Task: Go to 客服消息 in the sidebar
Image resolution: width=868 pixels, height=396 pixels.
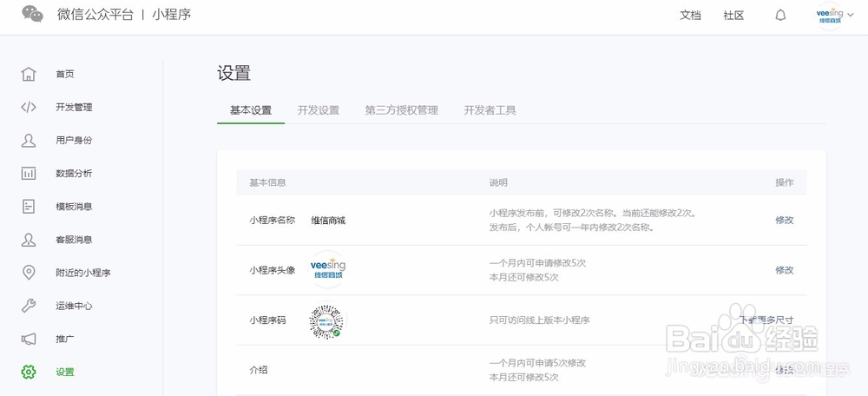Action: 74,240
